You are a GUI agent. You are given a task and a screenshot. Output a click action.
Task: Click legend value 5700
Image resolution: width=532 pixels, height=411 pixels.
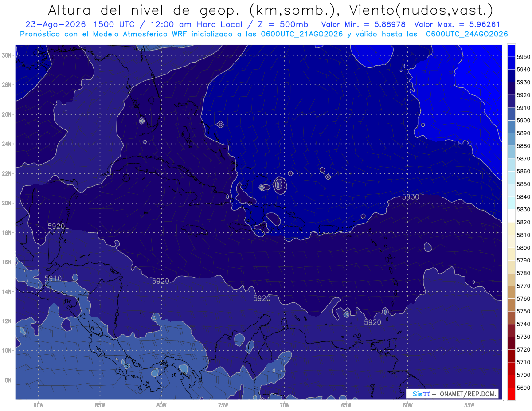(x=523, y=375)
